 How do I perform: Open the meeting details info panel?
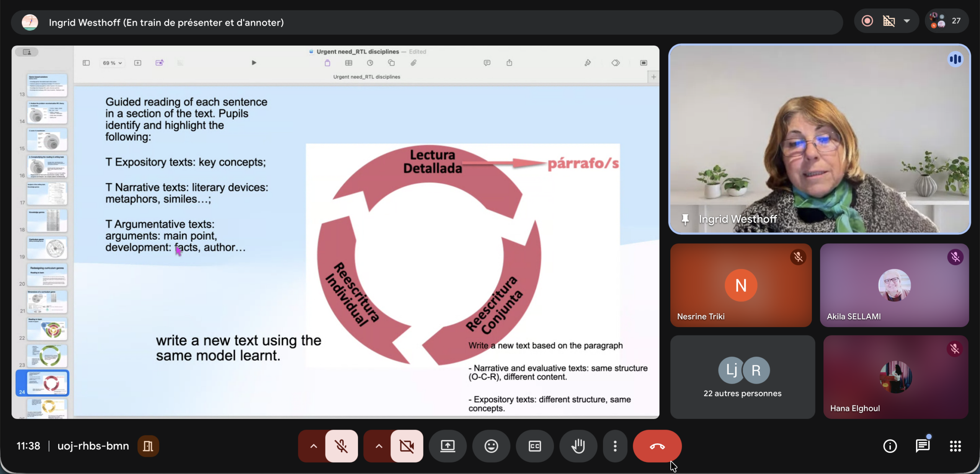point(890,446)
